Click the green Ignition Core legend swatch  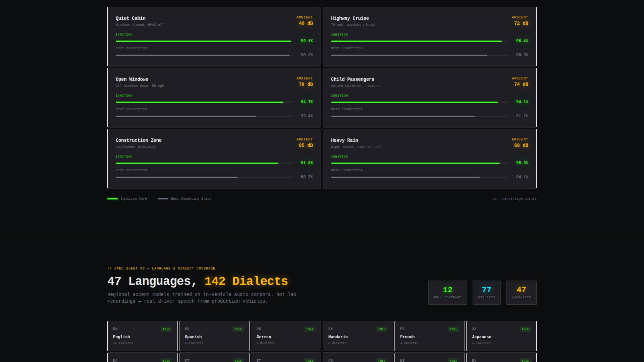click(113, 199)
